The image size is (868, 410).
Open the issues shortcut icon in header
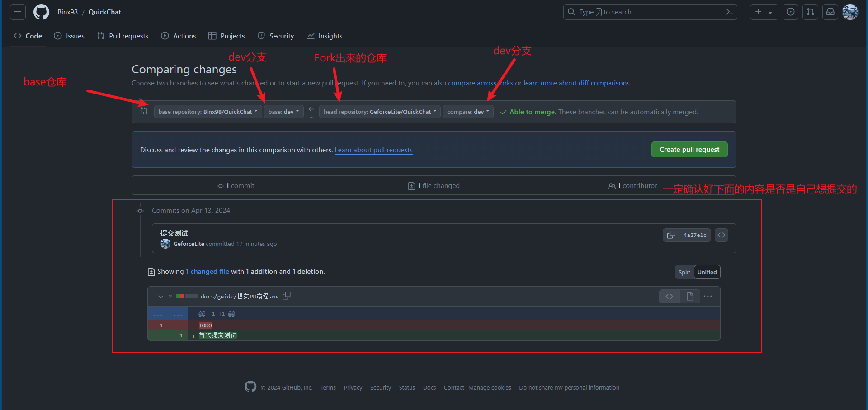(x=790, y=12)
